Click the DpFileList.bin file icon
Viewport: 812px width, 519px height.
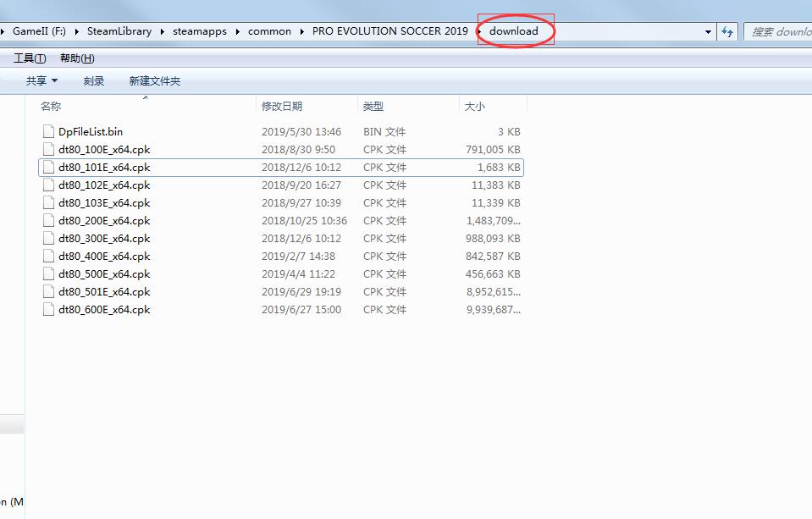tap(48, 132)
